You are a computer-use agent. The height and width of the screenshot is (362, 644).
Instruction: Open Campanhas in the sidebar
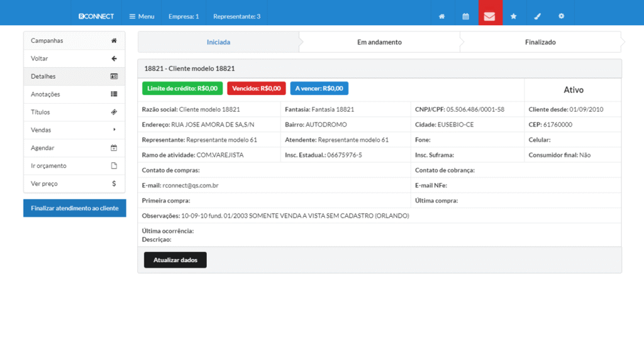coord(74,41)
